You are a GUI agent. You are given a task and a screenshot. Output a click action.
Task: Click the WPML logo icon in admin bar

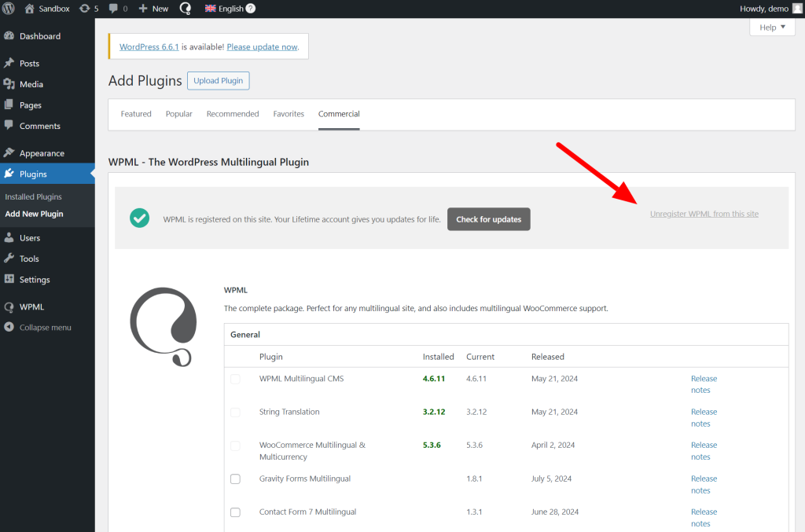186,9
